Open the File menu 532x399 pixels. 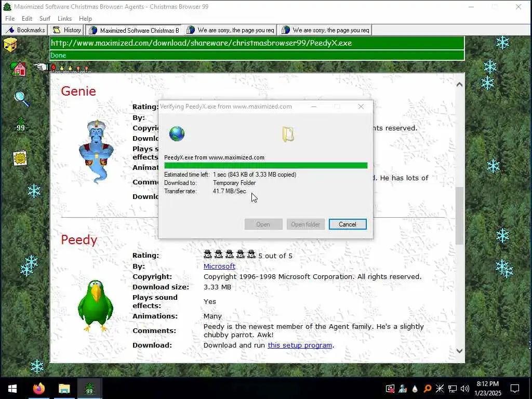10,19
